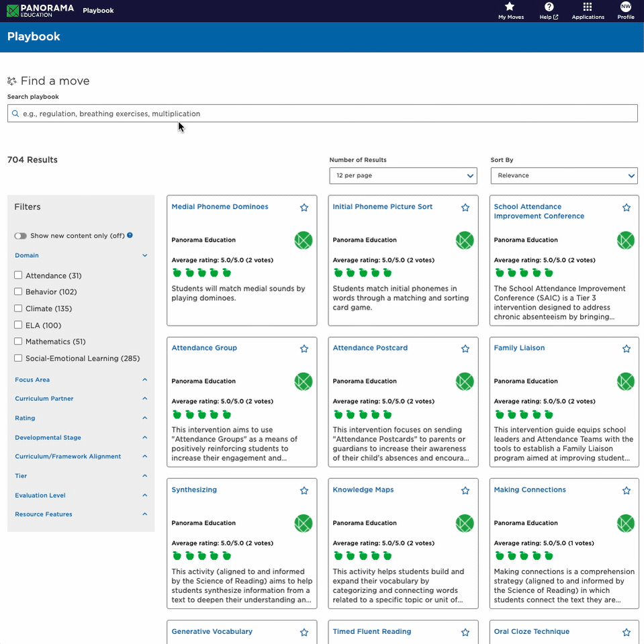Favorite Medial Phoneme Dominoes with star
The width and height of the screenshot is (644, 644).
pos(304,208)
